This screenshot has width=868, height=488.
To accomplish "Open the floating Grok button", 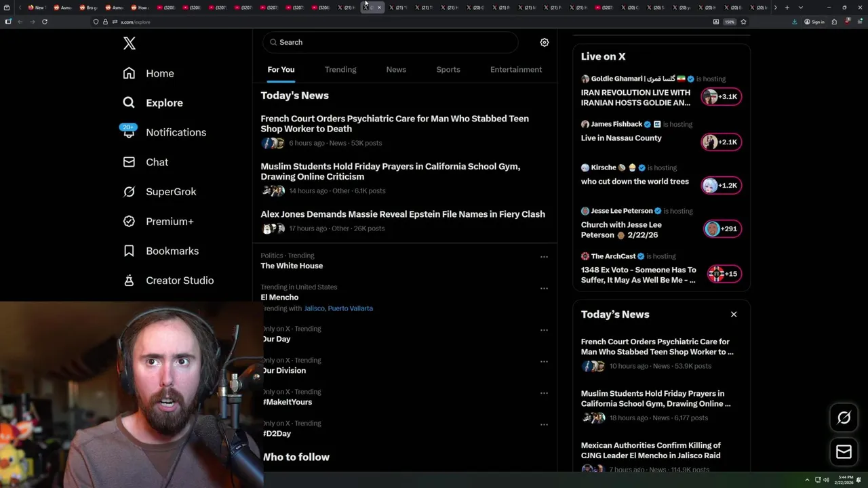I will [x=844, y=418].
